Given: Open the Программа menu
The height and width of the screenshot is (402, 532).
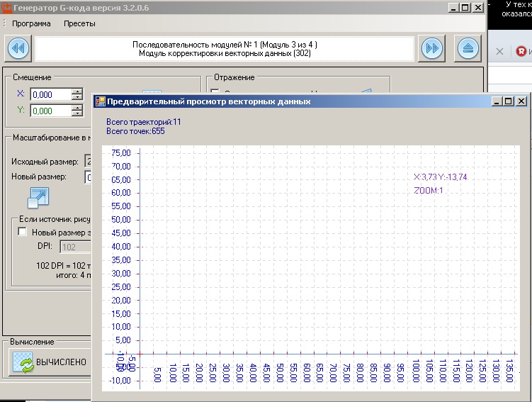Looking at the screenshot, I should 31,23.
